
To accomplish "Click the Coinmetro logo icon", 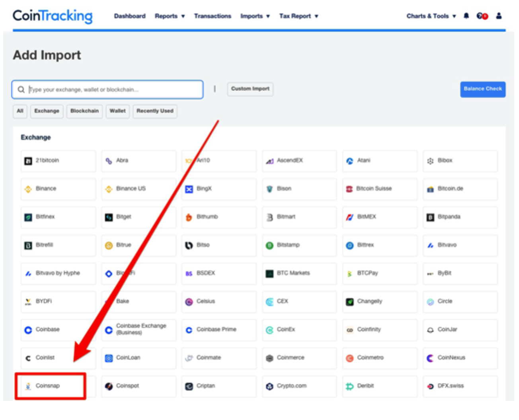I will (x=349, y=358).
